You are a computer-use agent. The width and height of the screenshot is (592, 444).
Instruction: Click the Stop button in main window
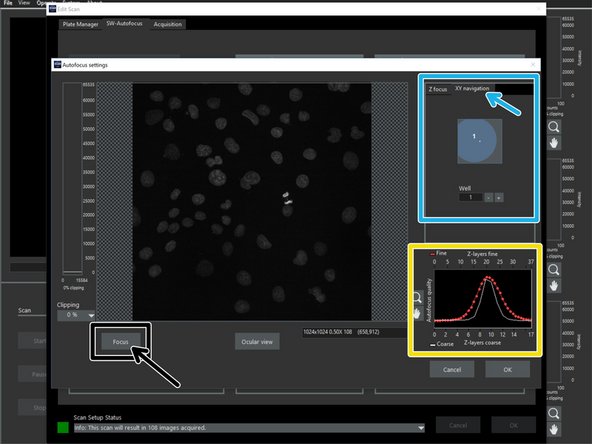point(32,407)
